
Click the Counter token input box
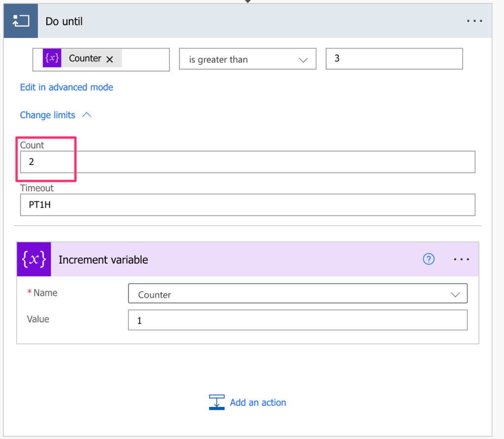tap(101, 60)
